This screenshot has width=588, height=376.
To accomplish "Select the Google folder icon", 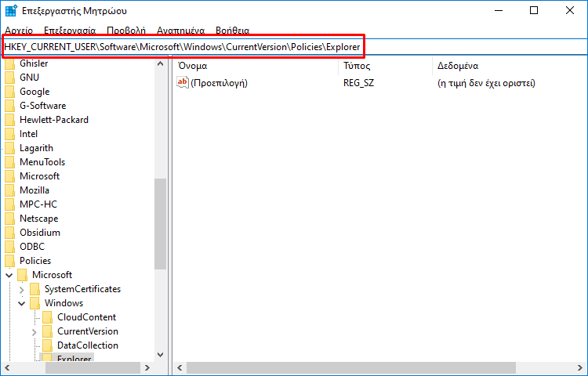I will [9, 92].
